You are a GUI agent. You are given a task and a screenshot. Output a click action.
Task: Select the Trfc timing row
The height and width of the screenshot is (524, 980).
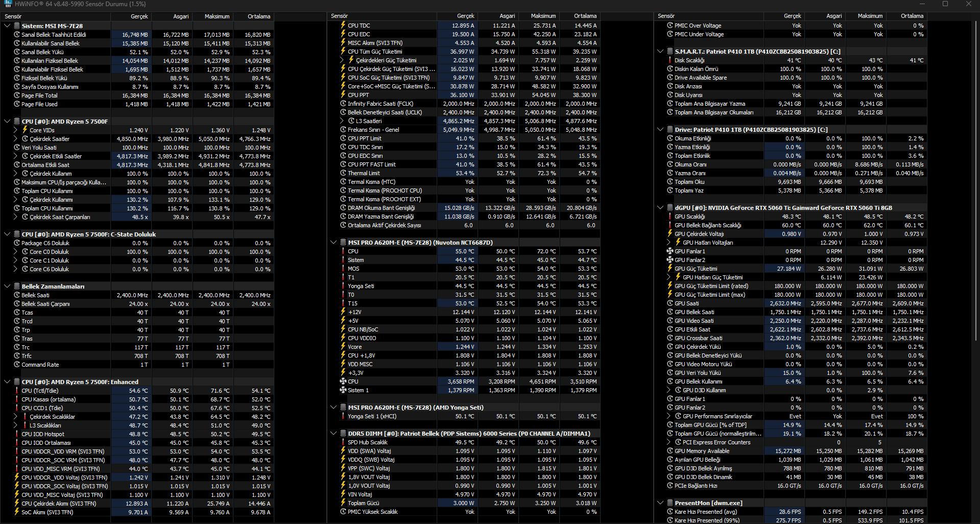pos(138,356)
